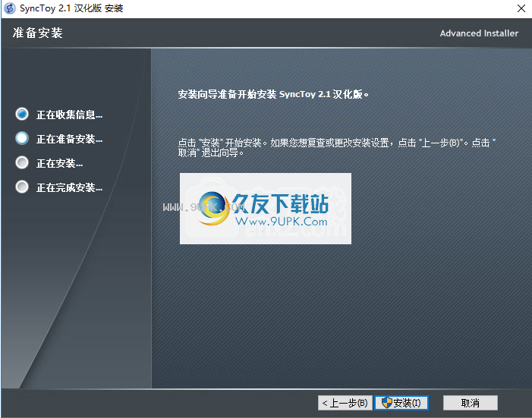Image resolution: width=532 pixels, height=418 pixels.
Task: Select the 正在安装 step indicator
Action: [22, 162]
